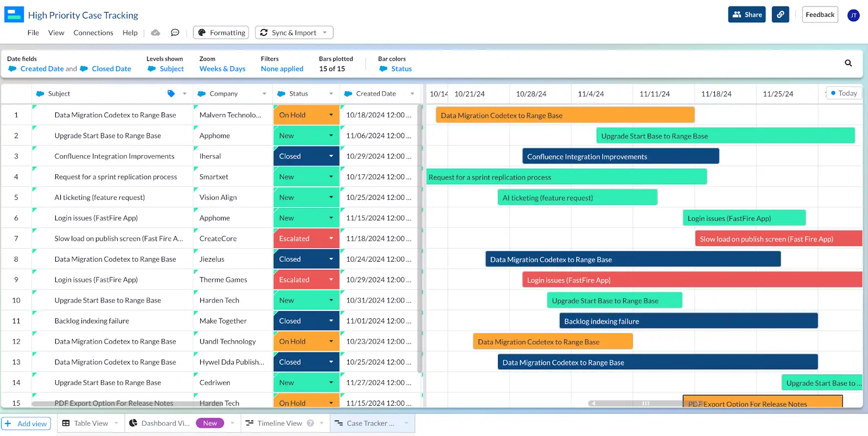Change zoom level Weeks & Days
This screenshot has width=868, height=436.
(x=222, y=69)
